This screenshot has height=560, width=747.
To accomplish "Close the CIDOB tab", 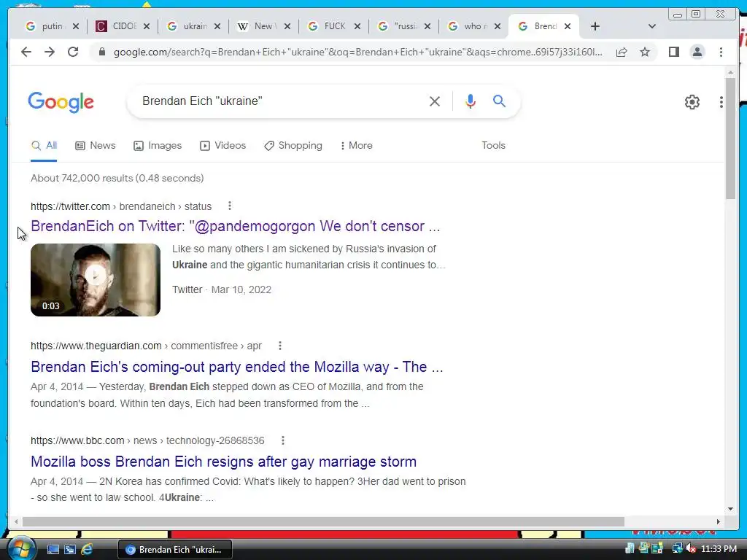I will (x=147, y=26).
